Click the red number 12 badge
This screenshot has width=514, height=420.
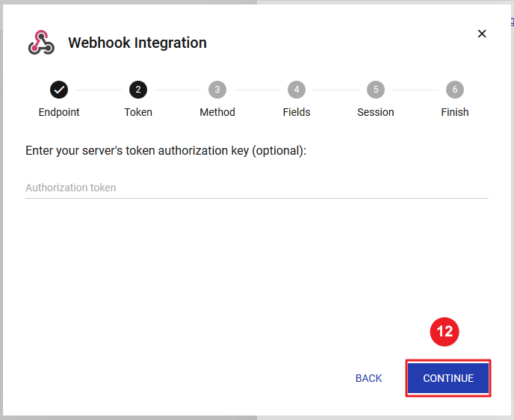point(445,332)
